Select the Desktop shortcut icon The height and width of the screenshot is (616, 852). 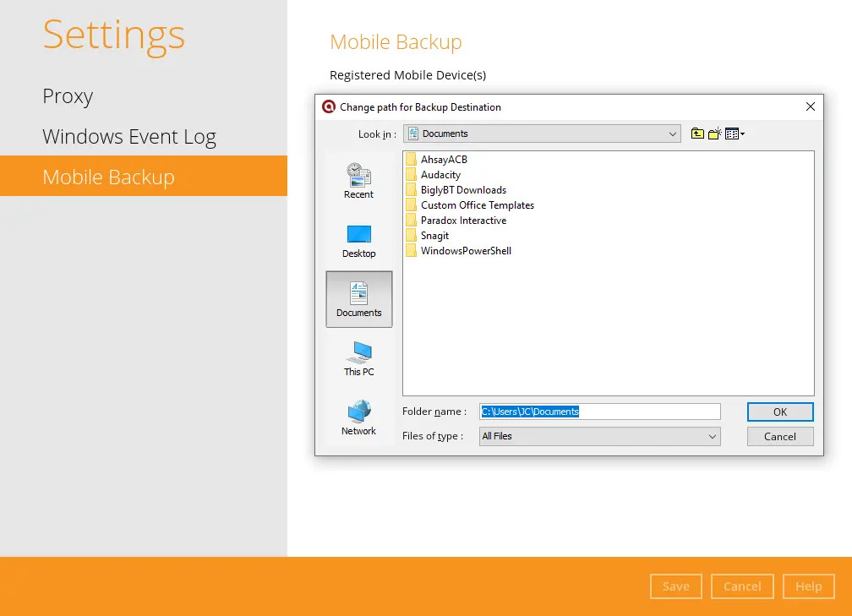tap(358, 241)
